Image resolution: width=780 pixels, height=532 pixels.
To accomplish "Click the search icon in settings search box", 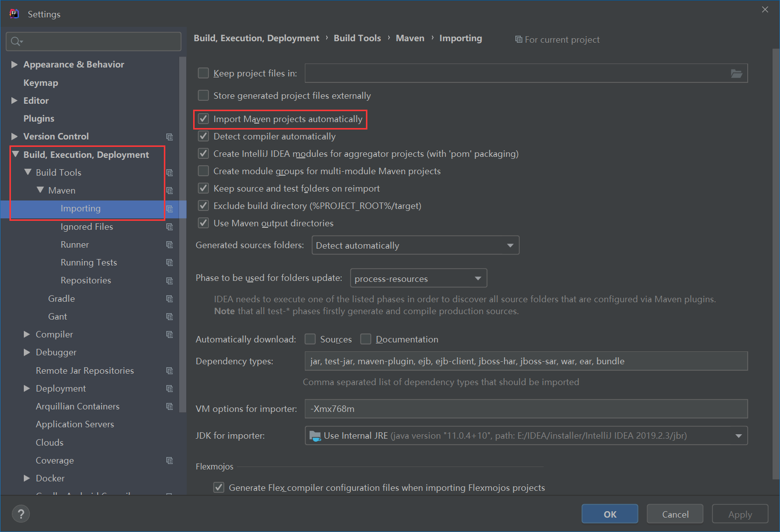I will click(16, 42).
